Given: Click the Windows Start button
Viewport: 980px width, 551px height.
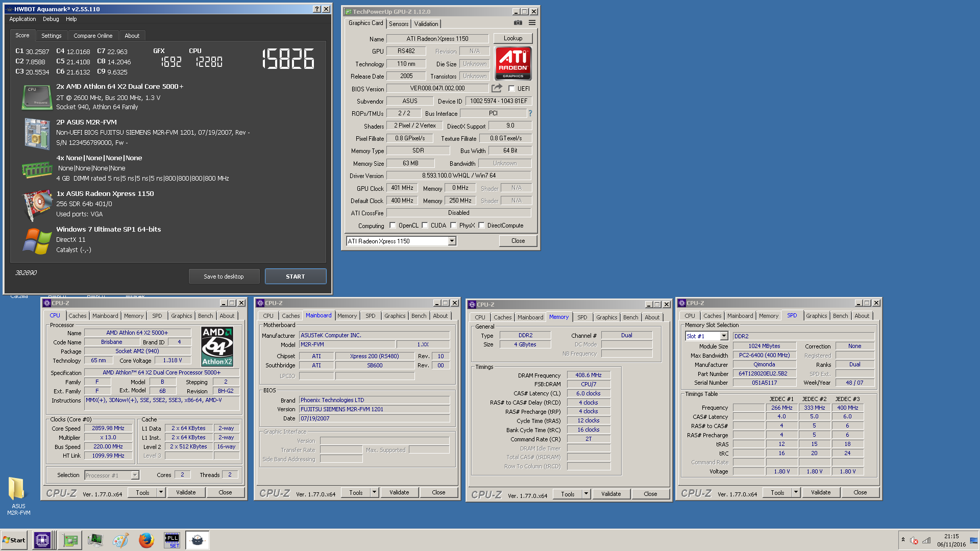Looking at the screenshot, I should pyautogui.click(x=14, y=540).
